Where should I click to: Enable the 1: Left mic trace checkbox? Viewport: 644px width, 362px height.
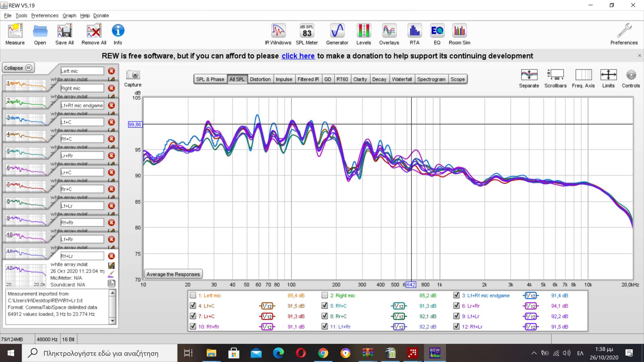pos(193,295)
